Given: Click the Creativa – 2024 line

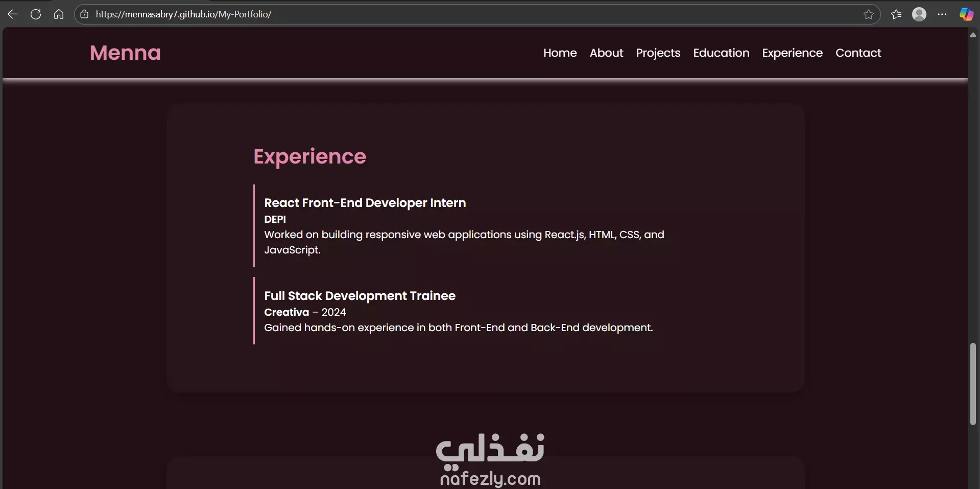Looking at the screenshot, I should coord(305,312).
